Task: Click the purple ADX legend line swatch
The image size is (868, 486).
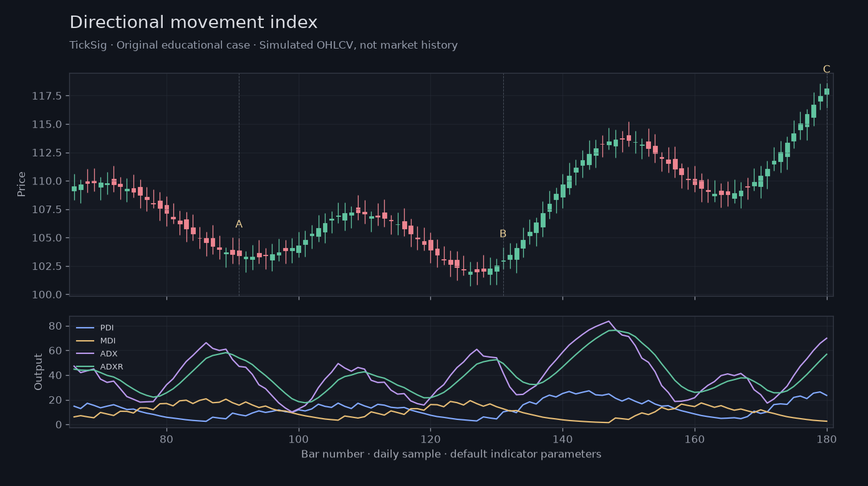Action: tap(85, 354)
